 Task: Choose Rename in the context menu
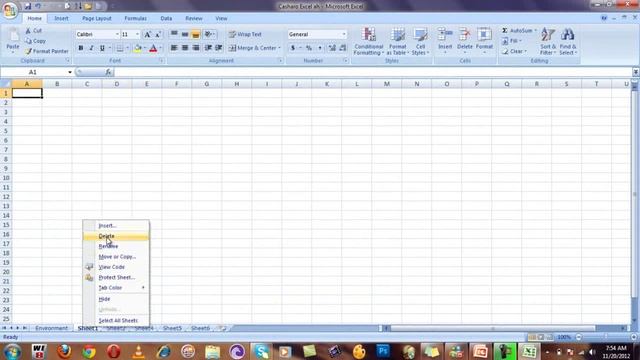(x=116, y=246)
